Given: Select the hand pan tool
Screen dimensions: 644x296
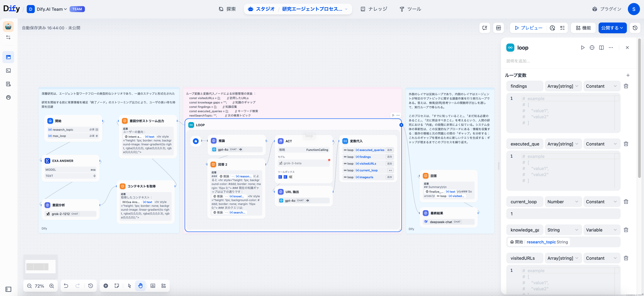Looking at the screenshot, I should click(x=140, y=286).
